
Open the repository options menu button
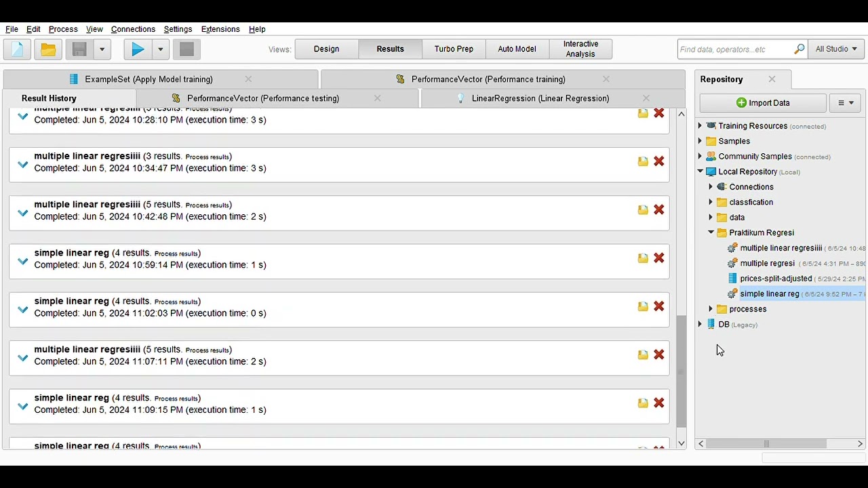846,103
